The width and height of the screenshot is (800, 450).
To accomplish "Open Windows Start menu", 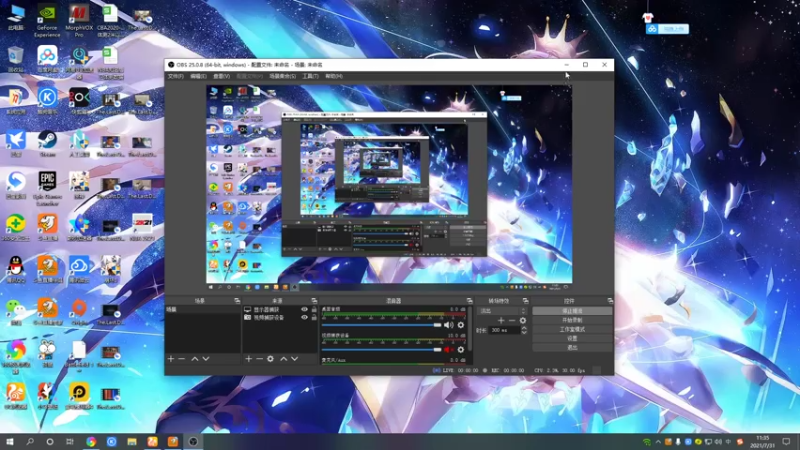I will pyautogui.click(x=9, y=442).
